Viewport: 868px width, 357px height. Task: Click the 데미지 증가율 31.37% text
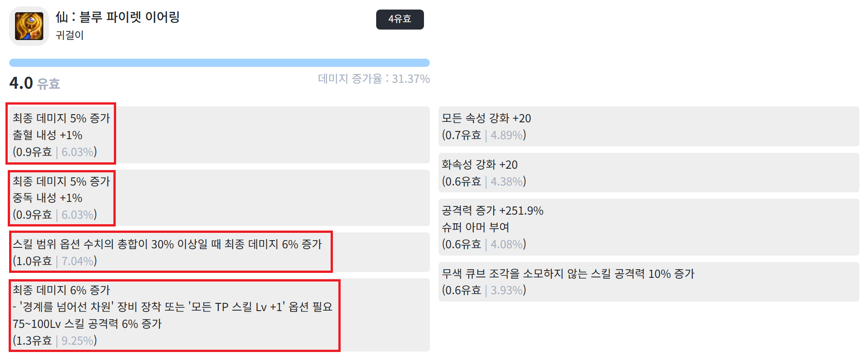click(374, 79)
